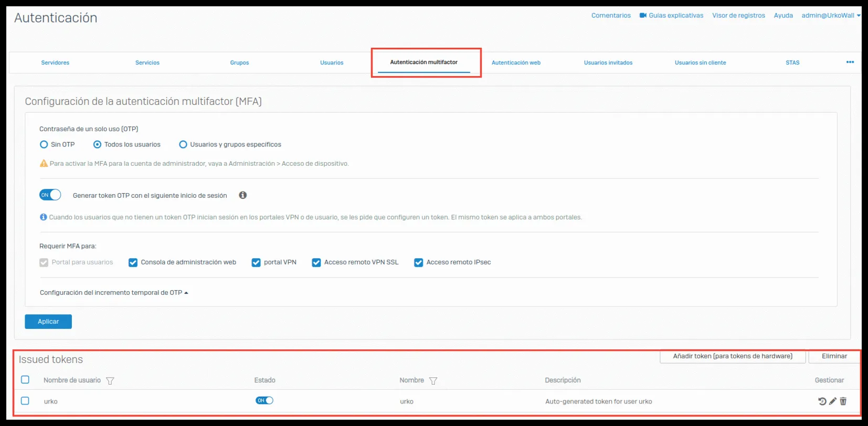Open the Comentarios link
The height and width of the screenshot is (426, 868).
click(x=611, y=15)
